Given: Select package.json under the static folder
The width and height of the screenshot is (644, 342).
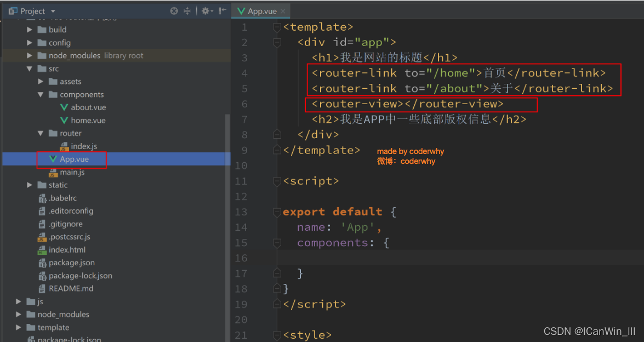Looking at the screenshot, I should tap(71, 263).
